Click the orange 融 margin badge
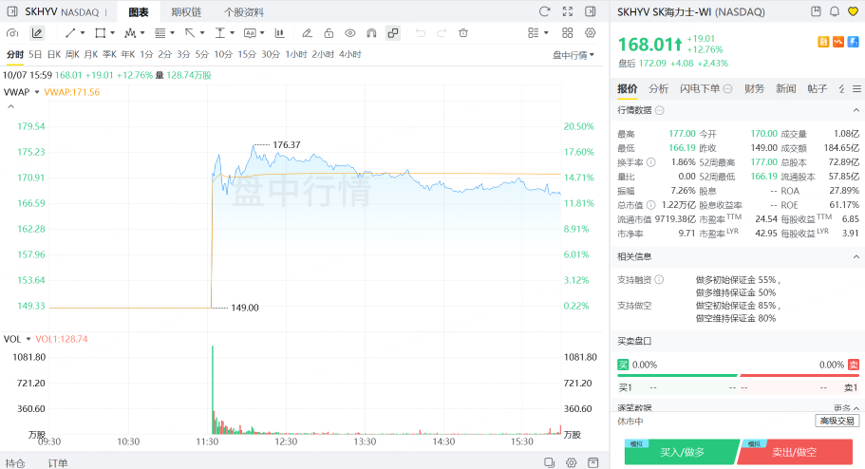 click(x=823, y=42)
